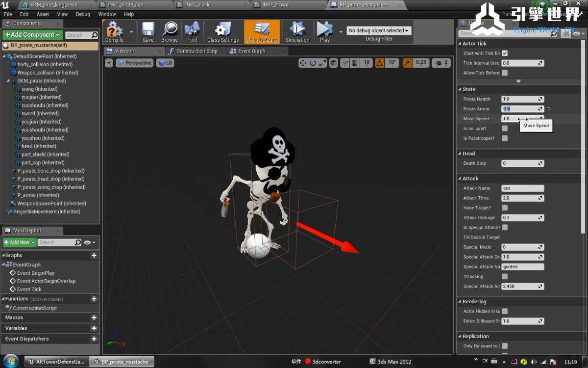Image resolution: width=588 pixels, height=368 pixels.
Task: Add a new graph with Graphs plus icon
Action: coord(94,255)
